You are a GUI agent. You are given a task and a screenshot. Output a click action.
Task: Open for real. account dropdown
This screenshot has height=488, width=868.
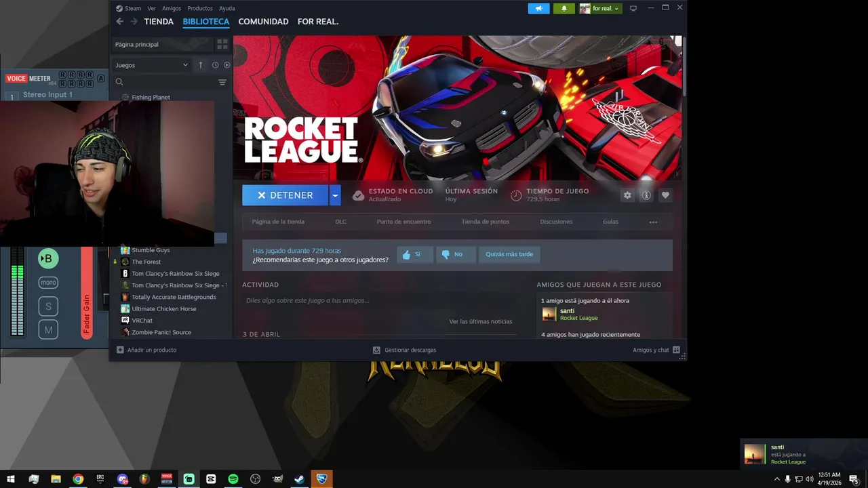click(x=599, y=8)
